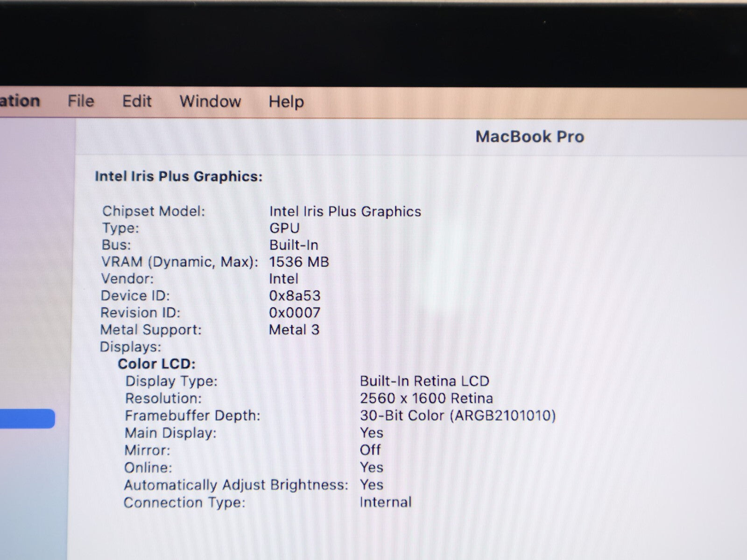Image resolution: width=747 pixels, height=560 pixels.
Task: Click the Metal Support label
Action: [x=151, y=330]
